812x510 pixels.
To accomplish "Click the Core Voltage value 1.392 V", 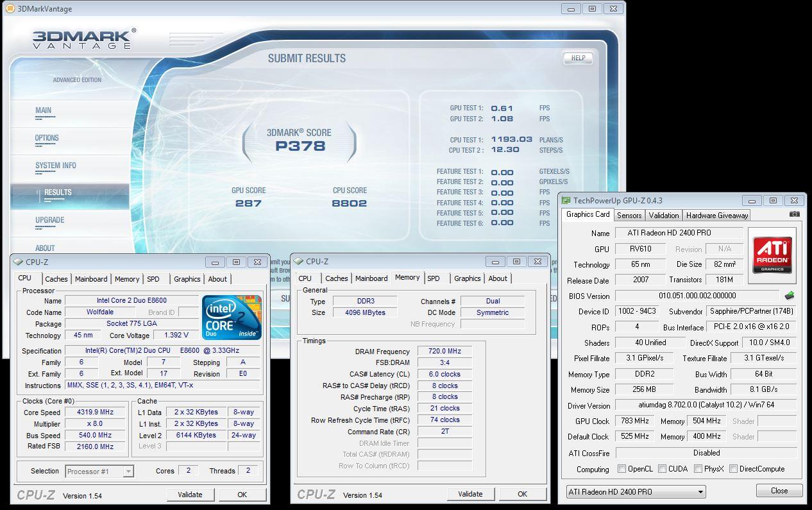I will click(x=176, y=336).
